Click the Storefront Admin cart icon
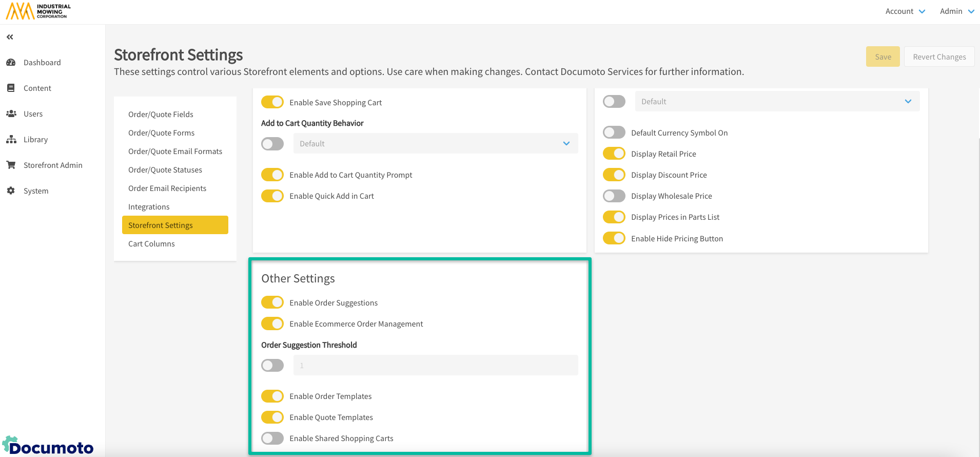This screenshot has height=457, width=980. pos(11,165)
